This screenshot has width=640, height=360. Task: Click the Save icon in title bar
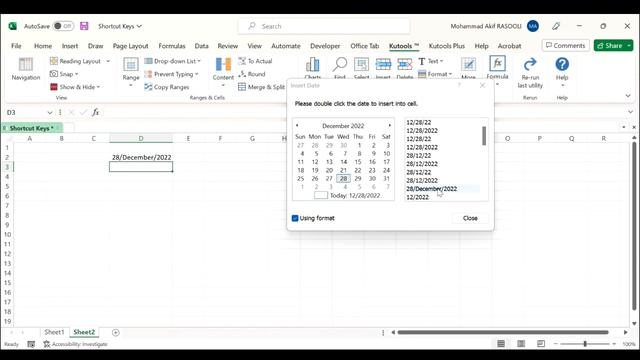point(84,26)
